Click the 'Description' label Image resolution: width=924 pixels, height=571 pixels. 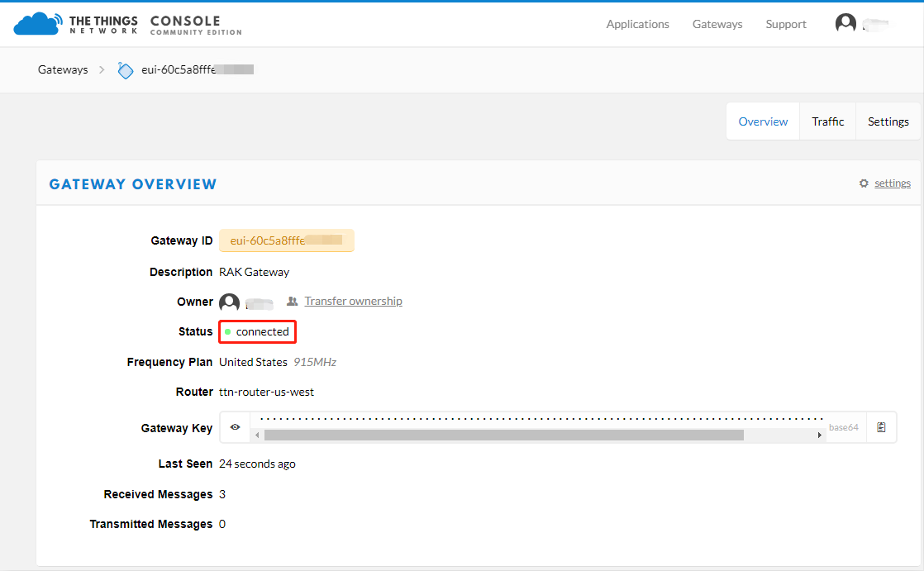[181, 272]
